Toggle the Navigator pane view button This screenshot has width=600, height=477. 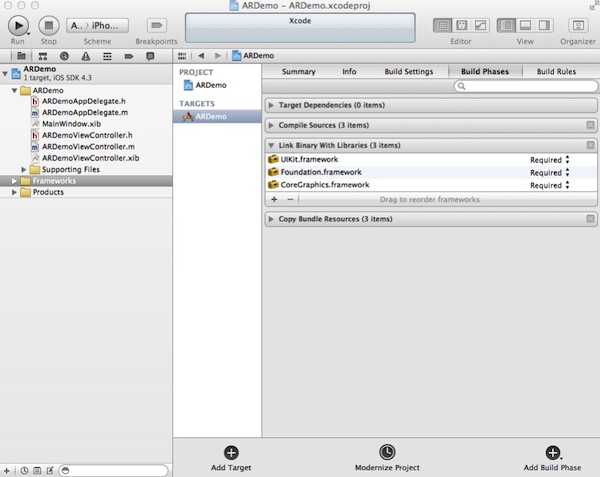click(x=506, y=26)
